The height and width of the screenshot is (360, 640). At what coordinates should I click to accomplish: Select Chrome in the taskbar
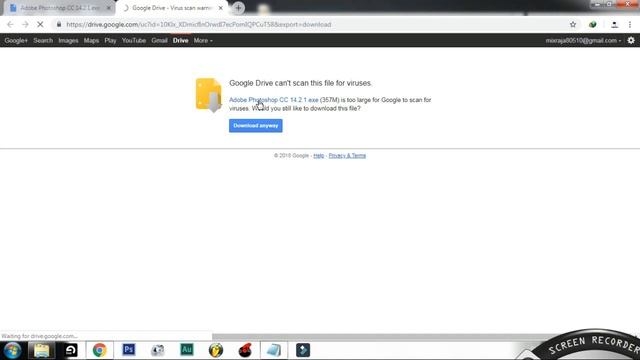[x=99, y=350]
